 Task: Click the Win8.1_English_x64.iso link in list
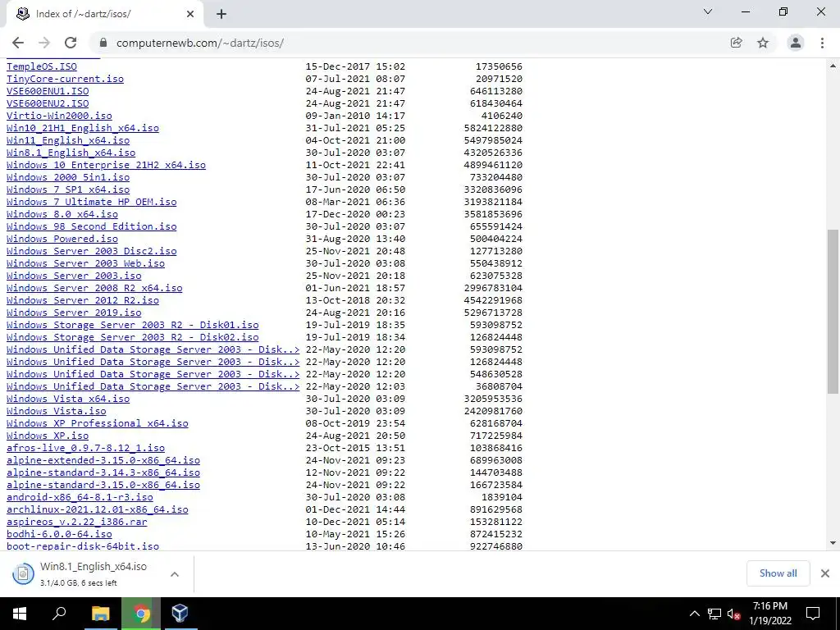pos(71,153)
